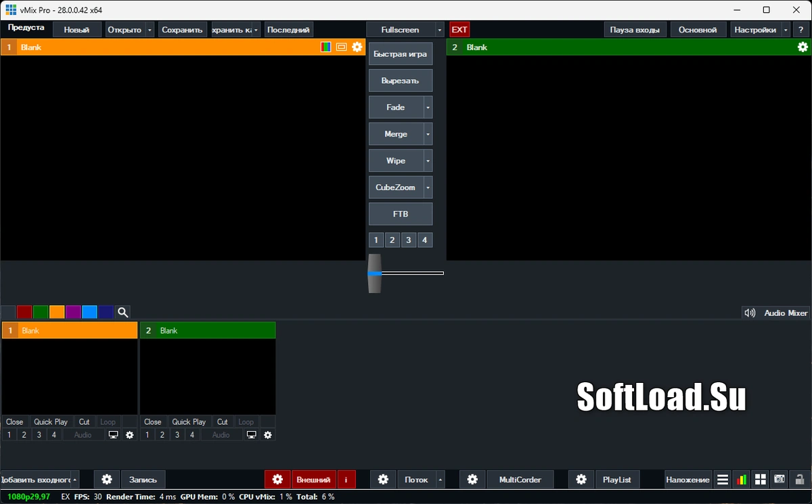
Task: Toggle Loop on input 1 tile
Action: [108, 422]
